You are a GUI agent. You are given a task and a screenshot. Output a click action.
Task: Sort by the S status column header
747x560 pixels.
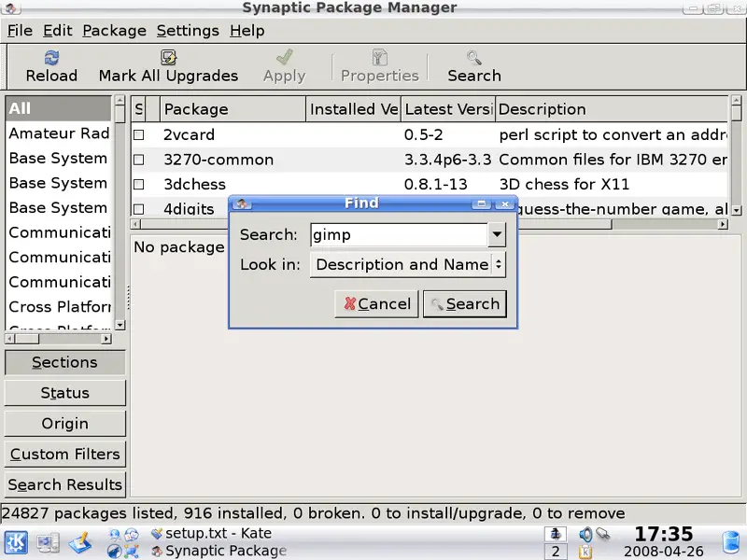(x=138, y=109)
